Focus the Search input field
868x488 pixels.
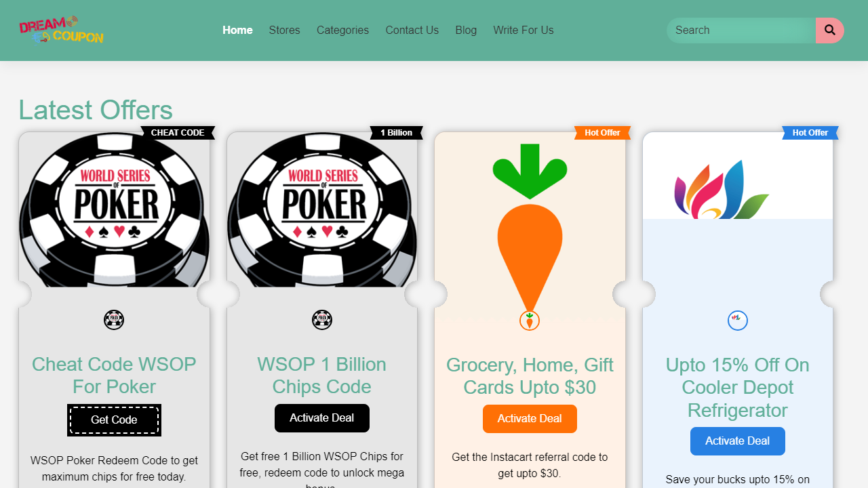741,30
